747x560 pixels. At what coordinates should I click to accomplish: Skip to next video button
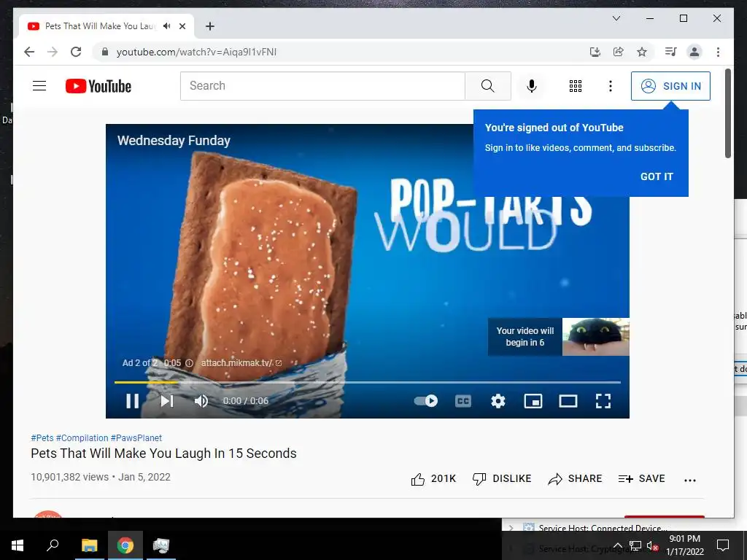pyautogui.click(x=167, y=401)
